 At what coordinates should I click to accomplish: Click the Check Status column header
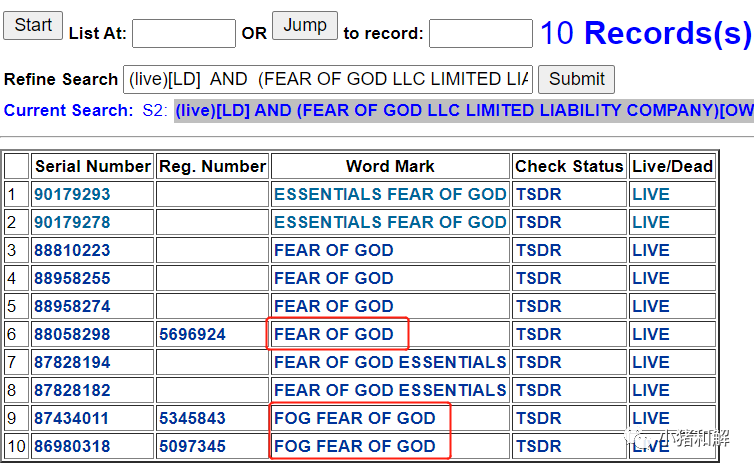click(x=569, y=166)
